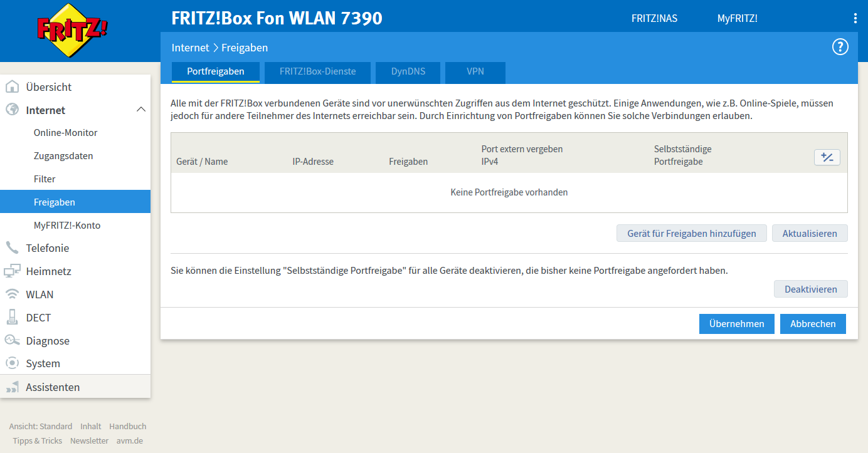Collapse the Internet menu chevron
Image resolution: width=868 pixels, height=453 pixels.
point(141,110)
